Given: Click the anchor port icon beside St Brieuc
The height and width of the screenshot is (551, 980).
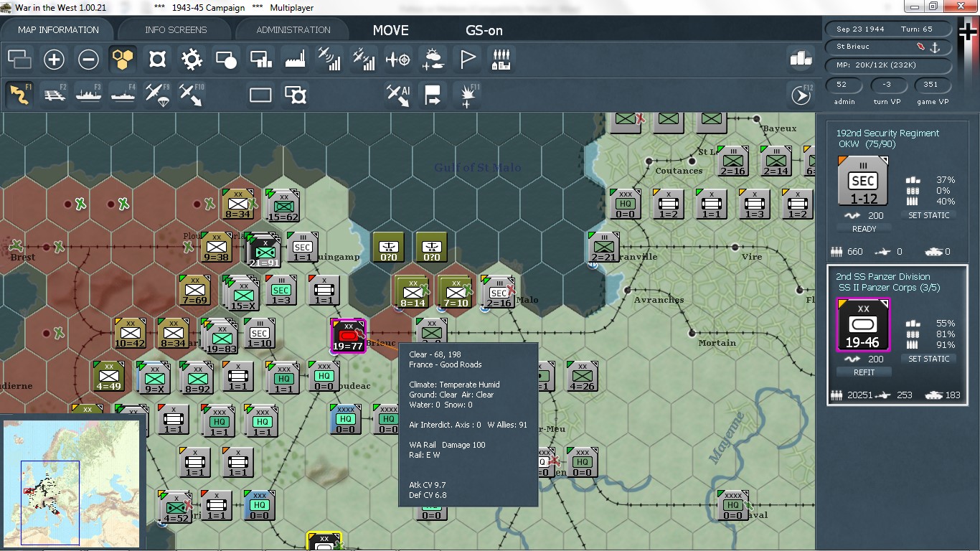Looking at the screenshot, I should point(935,47).
